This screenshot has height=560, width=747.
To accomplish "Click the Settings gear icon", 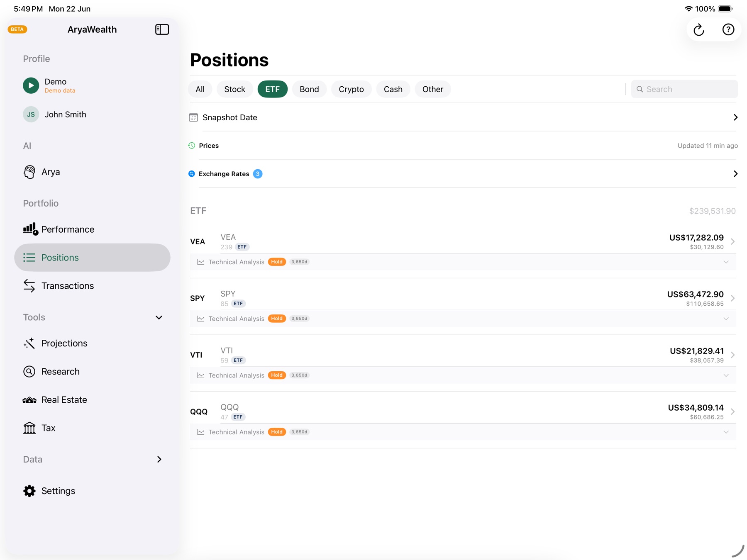I will [x=29, y=491].
